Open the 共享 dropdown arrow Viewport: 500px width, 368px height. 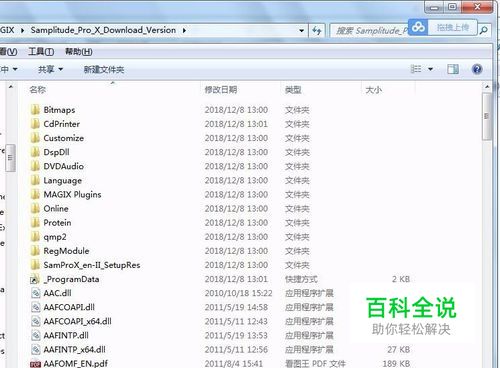61,69
